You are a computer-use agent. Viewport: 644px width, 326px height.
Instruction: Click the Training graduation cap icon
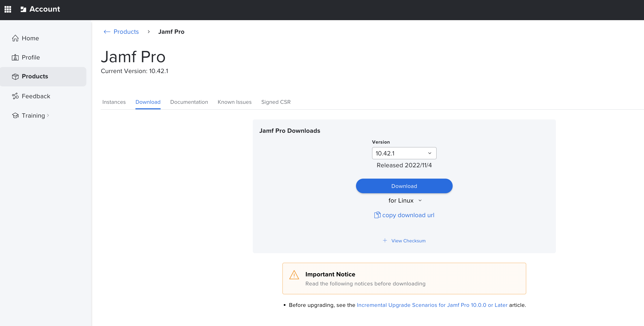15,116
